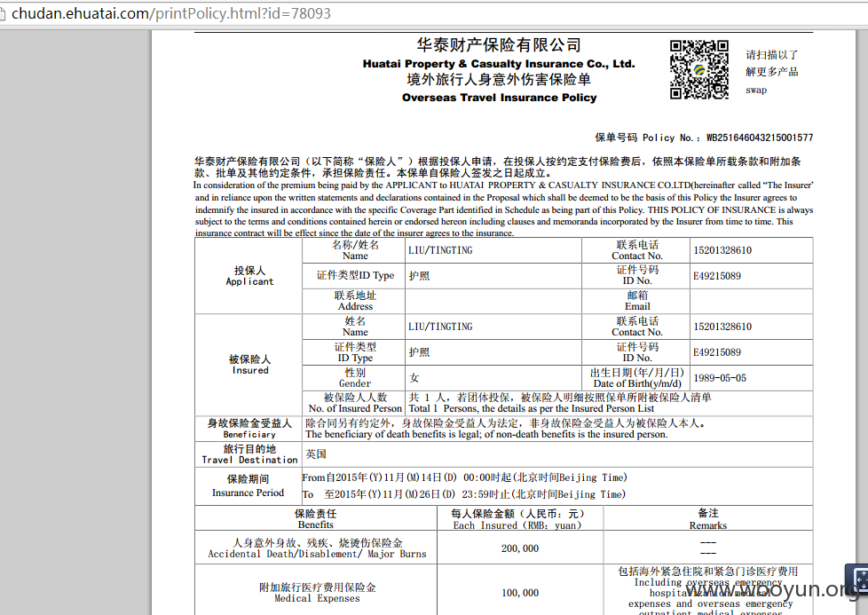This screenshot has height=615, width=868.
Task: Click the text 请扫描以了 next to QR code
Action: 771,55
